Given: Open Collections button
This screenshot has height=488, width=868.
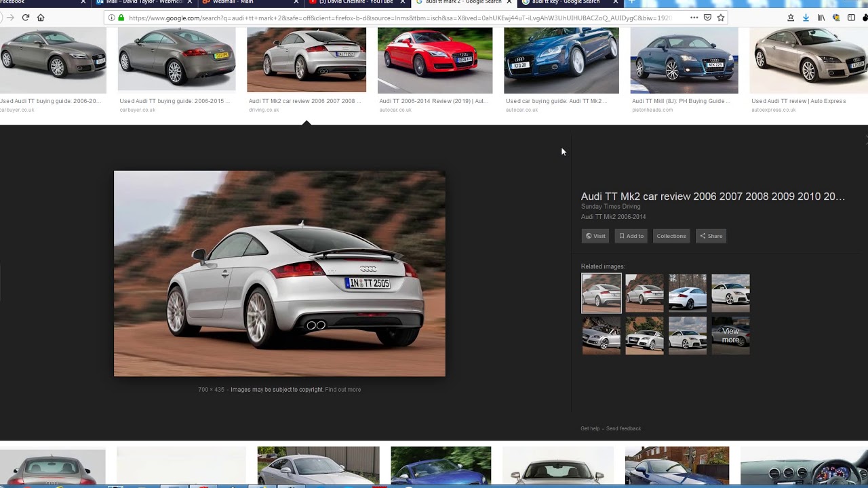Looking at the screenshot, I should click(671, 236).
